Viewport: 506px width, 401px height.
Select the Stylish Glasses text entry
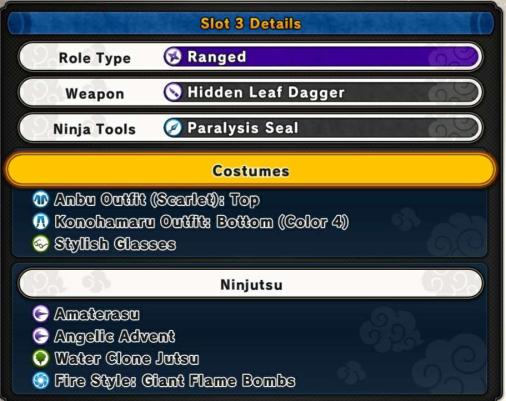point(115,244)
